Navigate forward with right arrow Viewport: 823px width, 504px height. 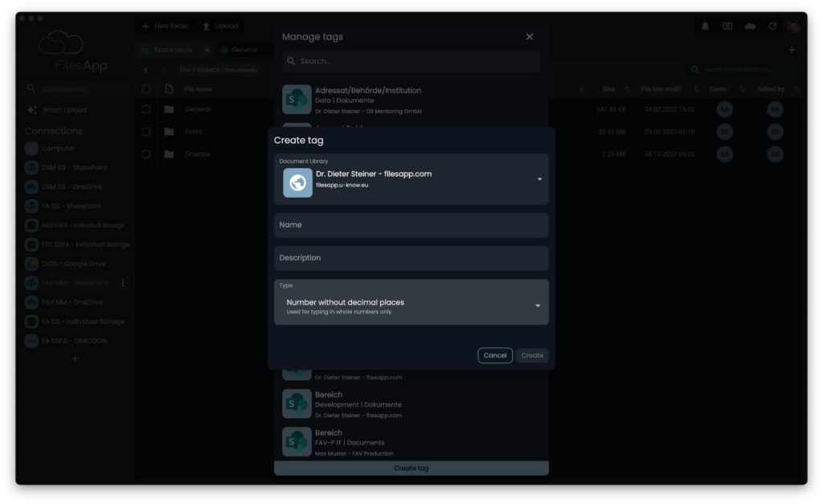(x=164, y=70)
